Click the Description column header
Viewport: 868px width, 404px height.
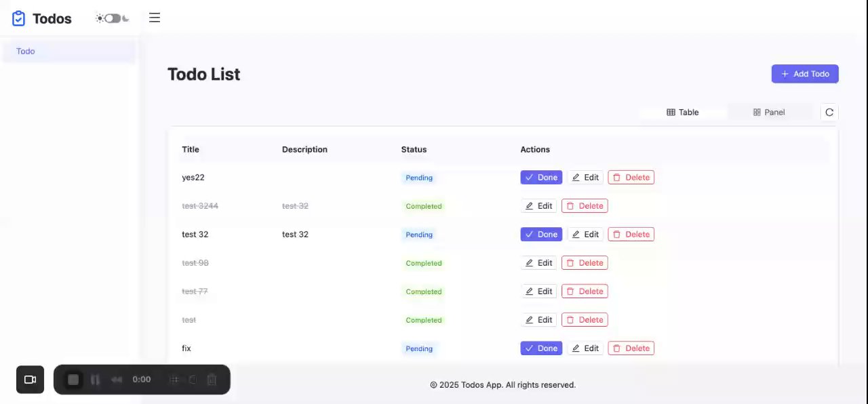(x=304, y=150)
